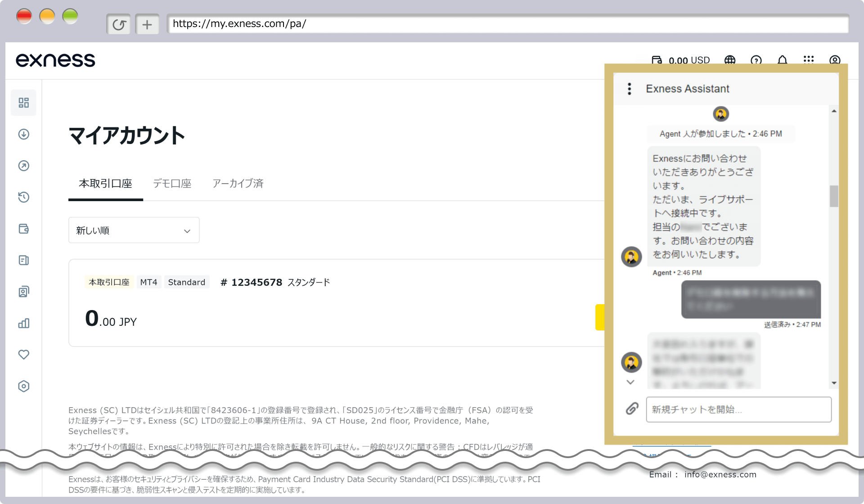Open the dashboard grid icon in sidebar
This screenshot has width=864, height=504.
point(24,103)
